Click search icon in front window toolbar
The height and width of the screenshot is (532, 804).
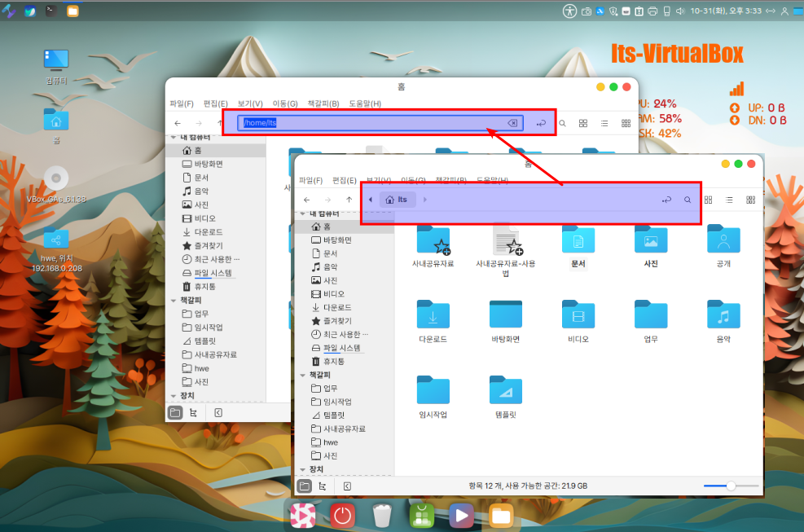[x=687, y=200]
